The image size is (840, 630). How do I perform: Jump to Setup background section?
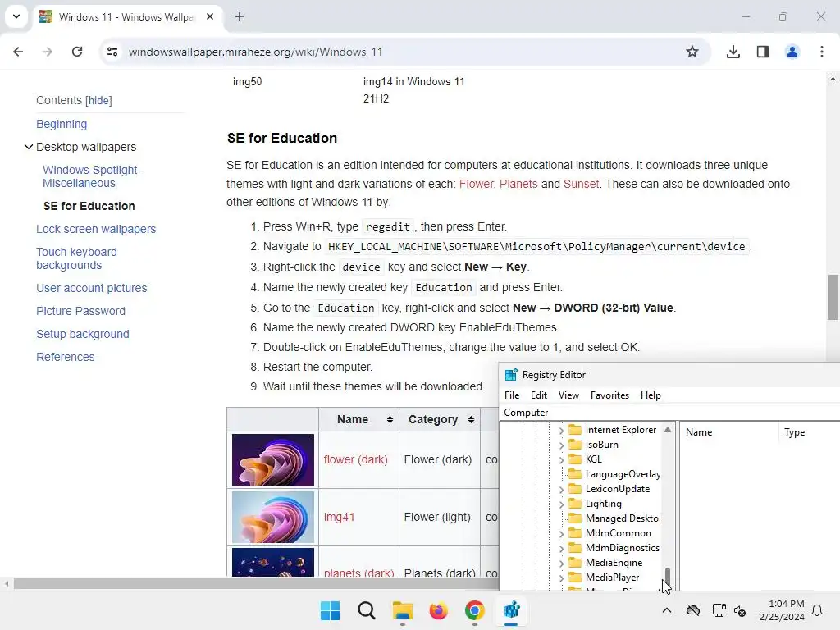(x=83, y=334)
